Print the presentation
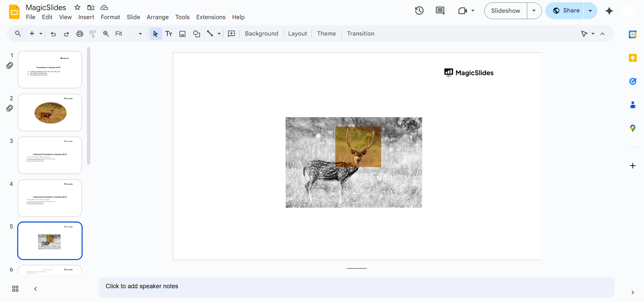 (x=80, y=34)
